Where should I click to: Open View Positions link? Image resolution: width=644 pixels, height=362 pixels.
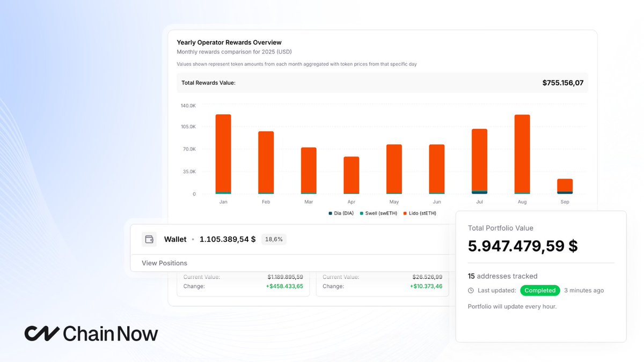coord(164,263)
